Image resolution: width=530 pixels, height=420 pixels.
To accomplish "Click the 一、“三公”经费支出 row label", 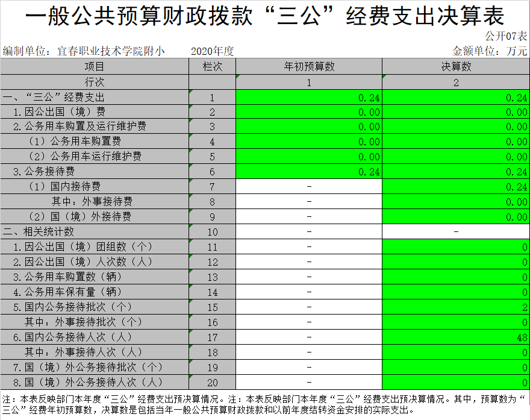I will tap(54, 97).
